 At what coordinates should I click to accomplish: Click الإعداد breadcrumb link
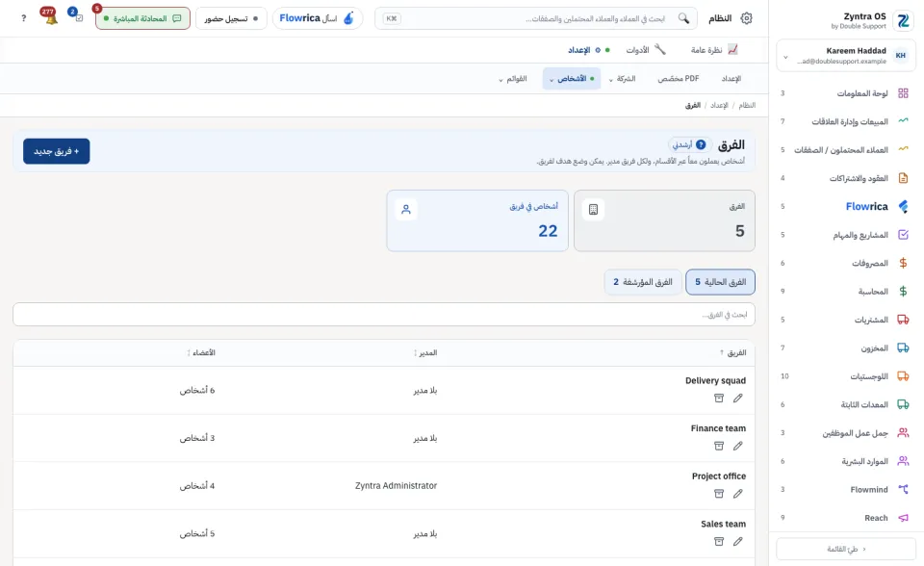(x=719, y=105)
